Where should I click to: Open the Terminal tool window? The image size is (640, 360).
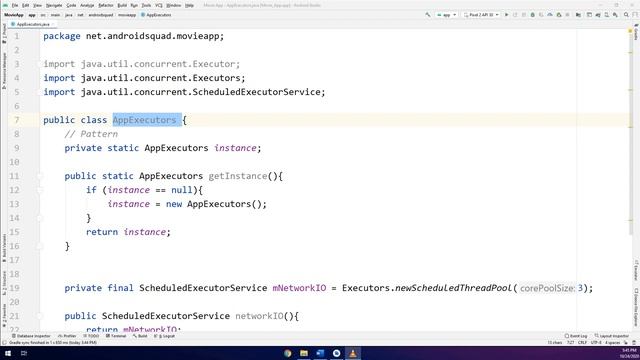point(116,336)
